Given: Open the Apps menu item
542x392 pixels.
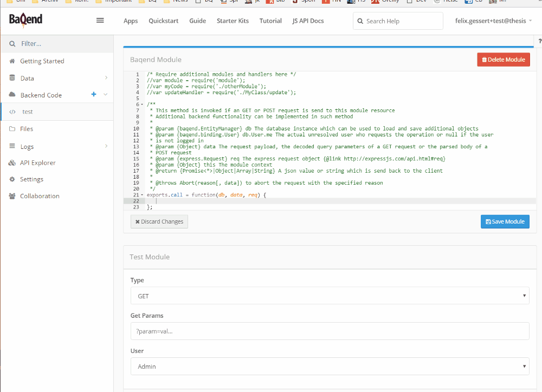Looking at the screenshot, I should click(x=131, y=21).
